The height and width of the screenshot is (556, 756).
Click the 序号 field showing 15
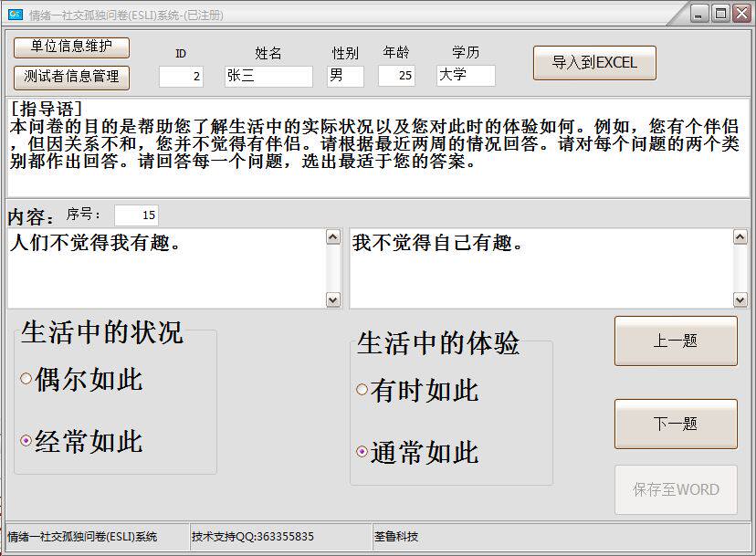(x=136, y=215)
